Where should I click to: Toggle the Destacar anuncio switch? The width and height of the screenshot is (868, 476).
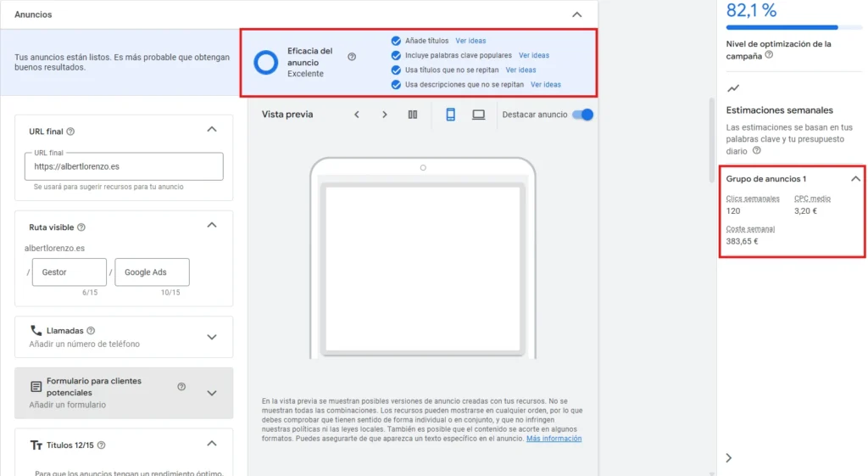[582, 115]
